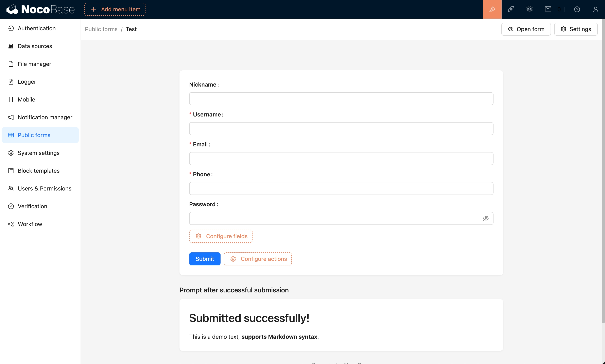Go back via Public forms breadcrumb
The image size is (605, 364).
pos(101,29)
